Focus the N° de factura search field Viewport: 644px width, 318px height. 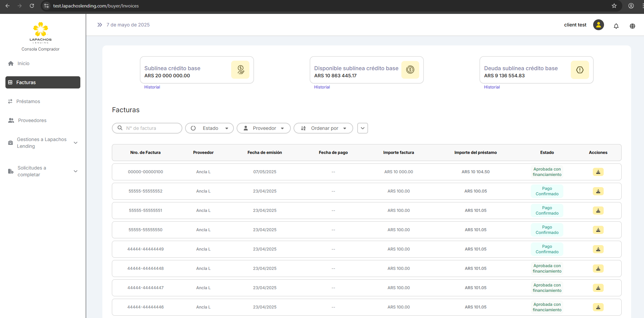pos(151,128)
